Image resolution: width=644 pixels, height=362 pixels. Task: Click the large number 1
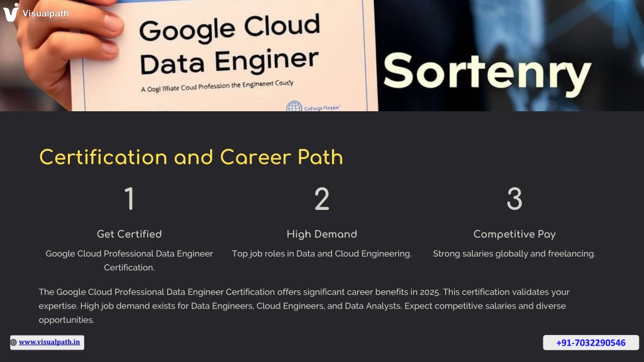click(x=130, y=199)
